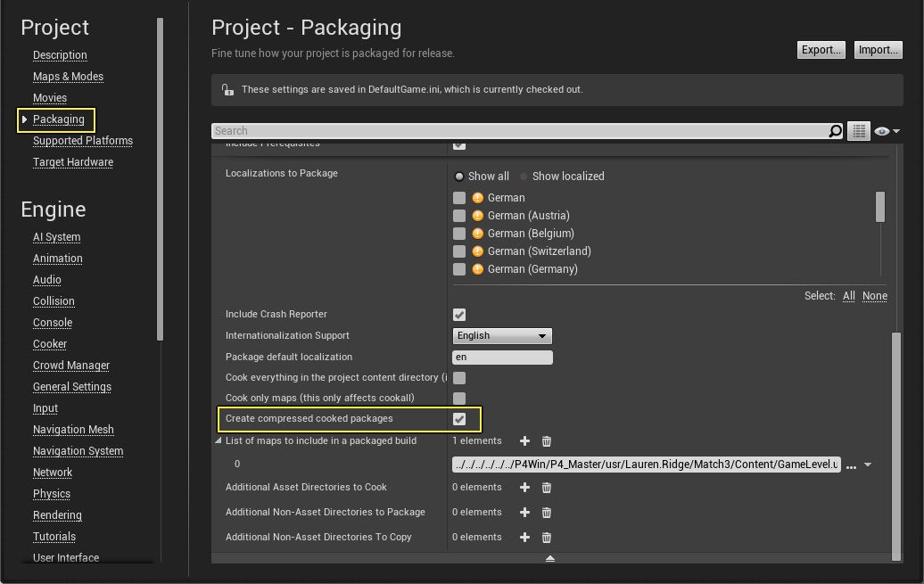Screen dimensions: 924x584
Task: Click the trash icon beside List of maps
Action: coord(546,440)
